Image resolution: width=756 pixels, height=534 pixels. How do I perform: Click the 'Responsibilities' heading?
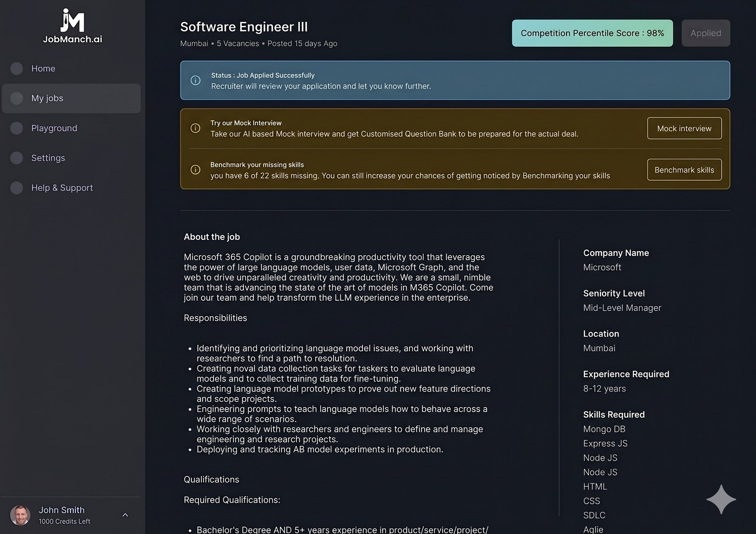[215, 318]
